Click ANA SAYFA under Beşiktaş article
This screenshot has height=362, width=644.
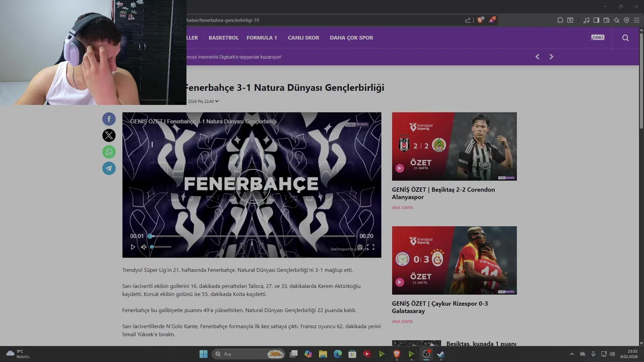point(402,208)
